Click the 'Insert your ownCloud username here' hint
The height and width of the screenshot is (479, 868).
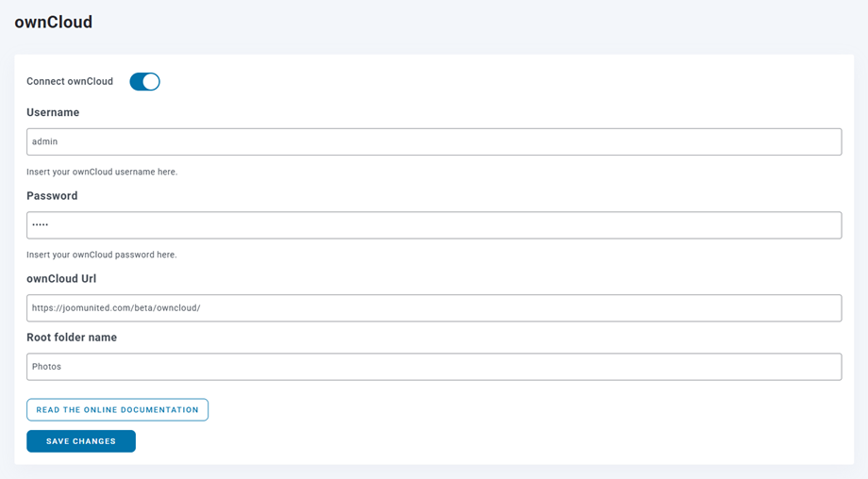click(102, 172)
